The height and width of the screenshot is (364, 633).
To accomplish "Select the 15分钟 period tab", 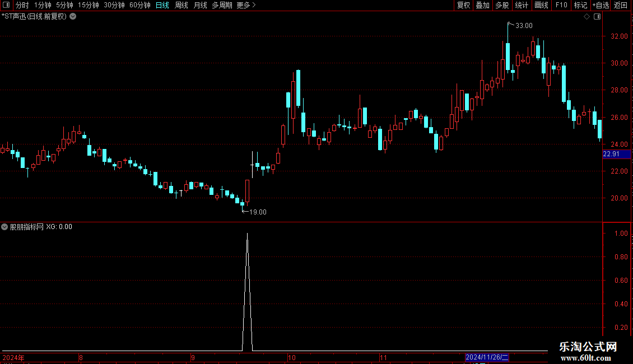I will click(89, 5).
